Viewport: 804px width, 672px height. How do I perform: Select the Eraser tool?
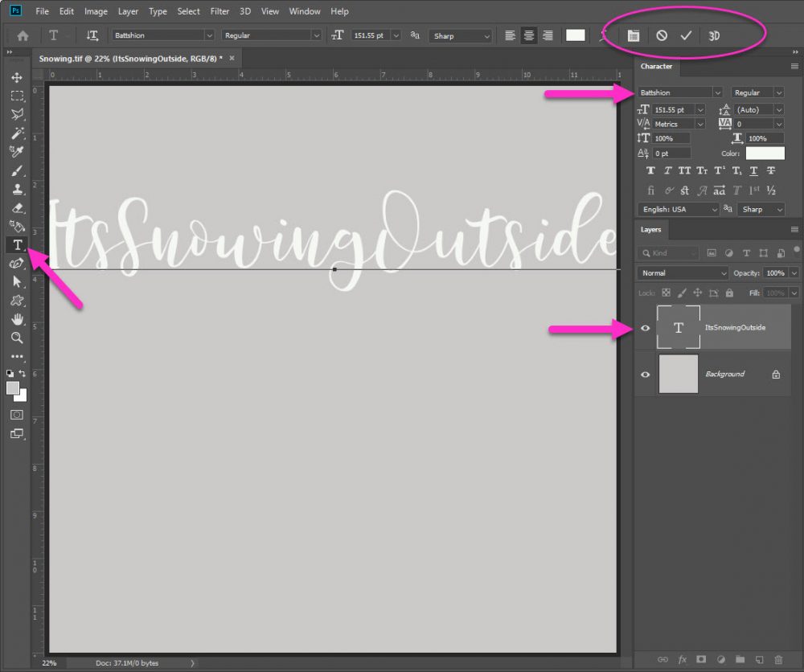coord(17,208)
